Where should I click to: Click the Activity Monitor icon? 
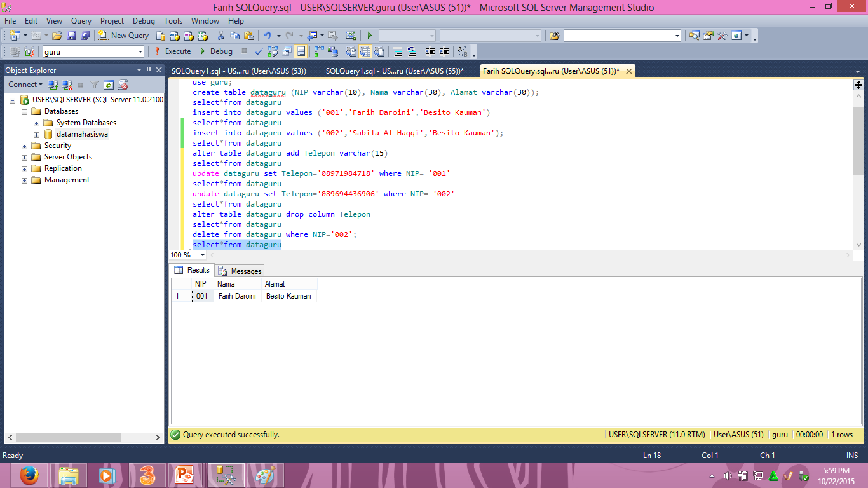pyautogui.click(x=351, y=36)
